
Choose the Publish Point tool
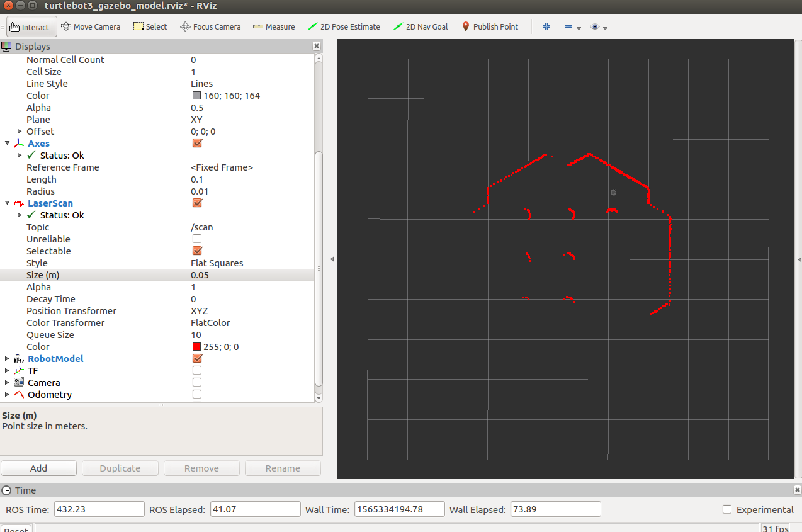click(x=490, y=26)
